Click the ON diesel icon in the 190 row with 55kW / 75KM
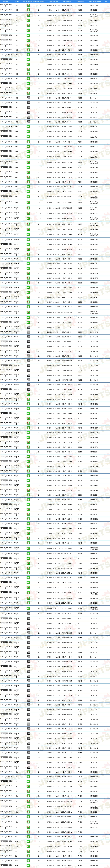The height and width of the screenshot is (868, 110). [28, 103]
